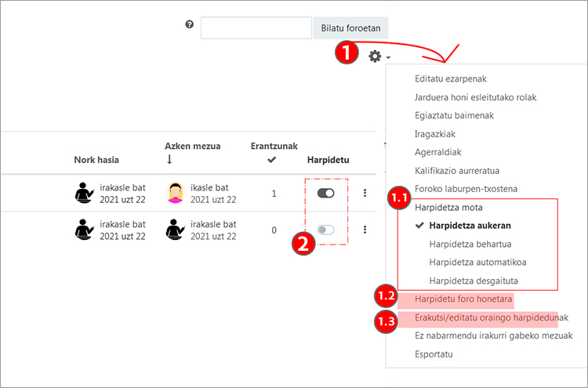The image size is (588, 388).
Task: Click teacher avatar in second row Azken mezua
Action: click(x=176, y=230)
